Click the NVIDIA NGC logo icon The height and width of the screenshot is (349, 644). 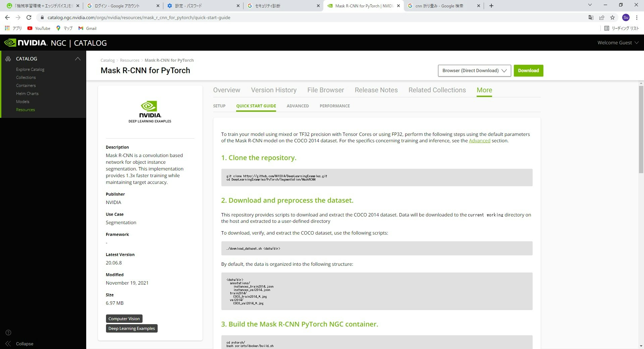point(10,43)
